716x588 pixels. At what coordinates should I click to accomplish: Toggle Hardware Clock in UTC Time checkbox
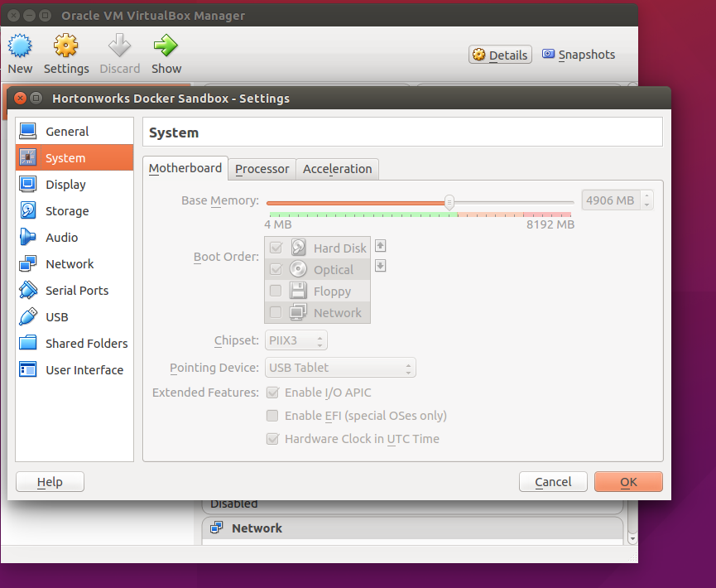tap(272, 439)
